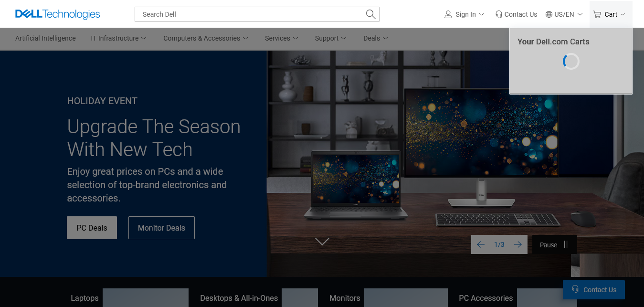Screen dimensions: 644x307
Task: Open the Support menu
Action: pyautogui.click(x=330, y=38)
